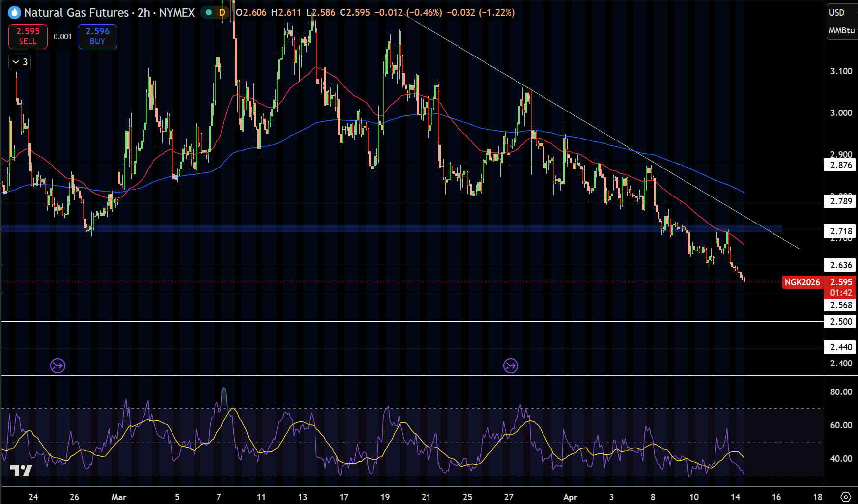Expand the collapsed indicators legend showing 3
This screenshot has height=504, width=858.
(20, 62)
